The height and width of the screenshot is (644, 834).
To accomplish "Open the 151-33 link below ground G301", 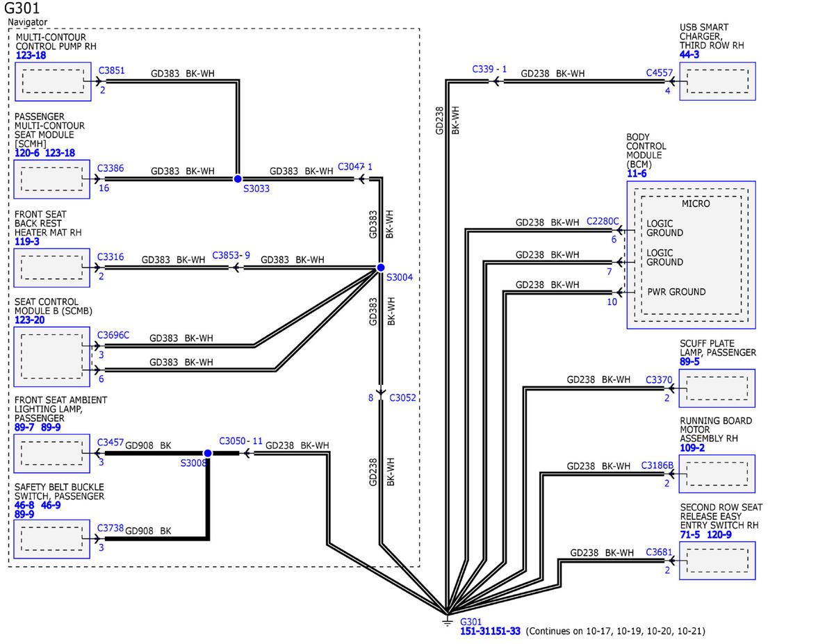I will click(505, 631).
